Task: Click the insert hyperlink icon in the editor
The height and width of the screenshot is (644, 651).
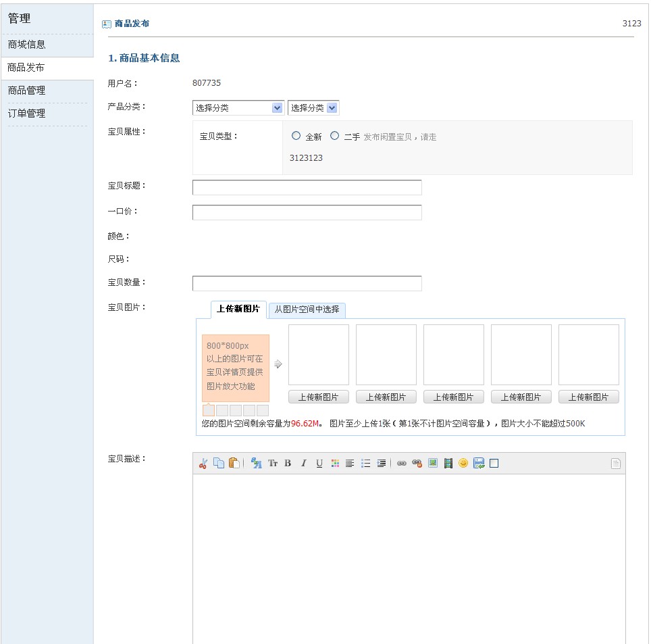Action: coord(402,463)
